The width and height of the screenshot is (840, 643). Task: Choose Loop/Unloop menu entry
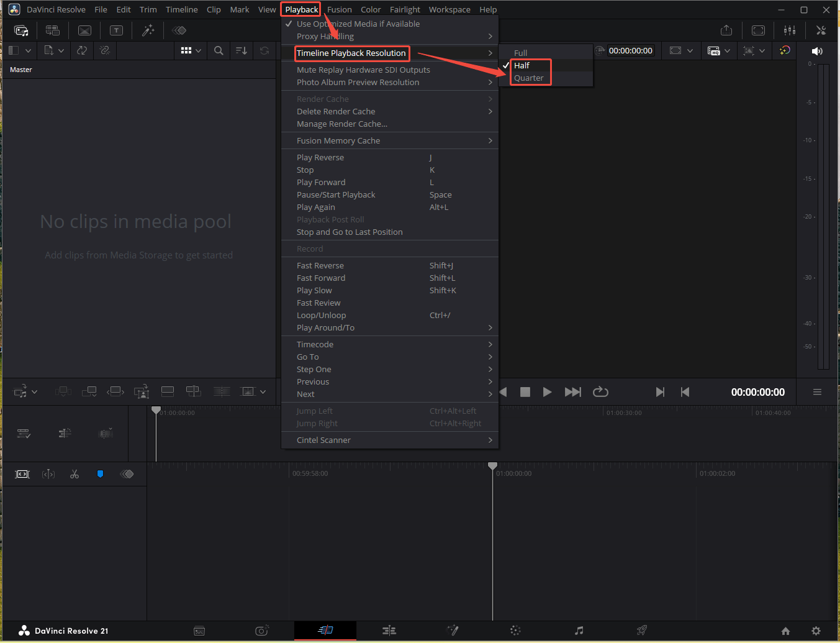(390, 315)
